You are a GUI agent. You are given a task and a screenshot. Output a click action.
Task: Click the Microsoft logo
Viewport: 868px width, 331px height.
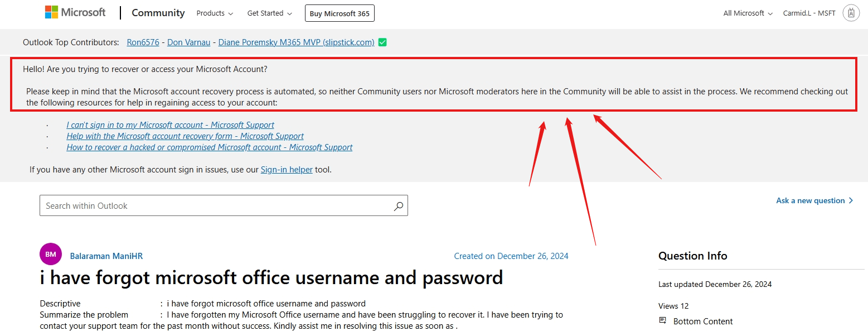75,12
